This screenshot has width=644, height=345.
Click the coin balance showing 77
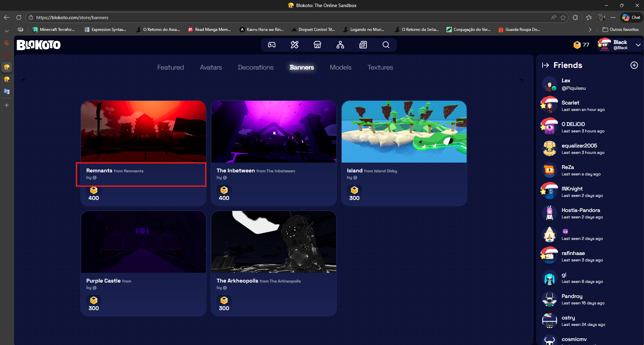coord(582,45)
